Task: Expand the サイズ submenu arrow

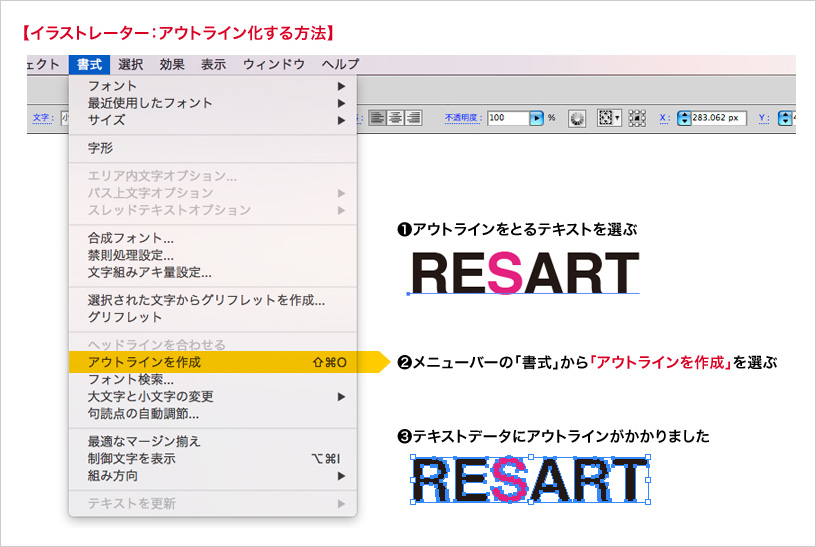Action: pyautogui.click(x=341, y=120)
